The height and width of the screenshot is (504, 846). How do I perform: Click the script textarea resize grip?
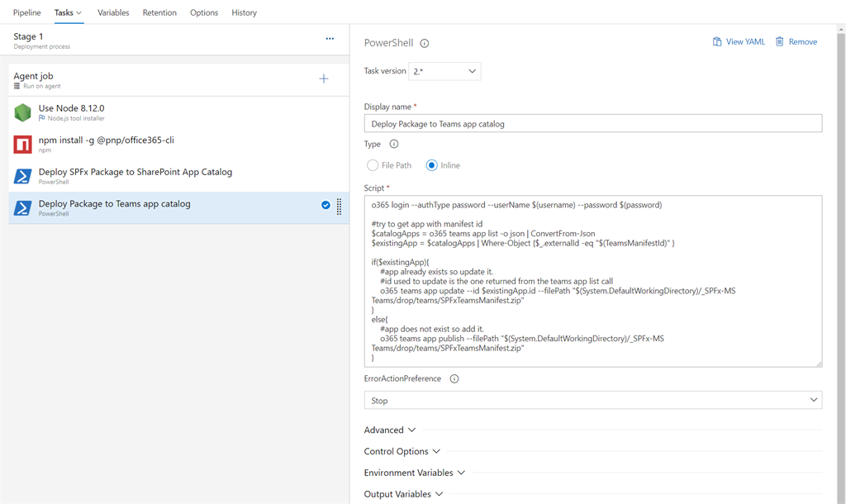coord(819,364)
